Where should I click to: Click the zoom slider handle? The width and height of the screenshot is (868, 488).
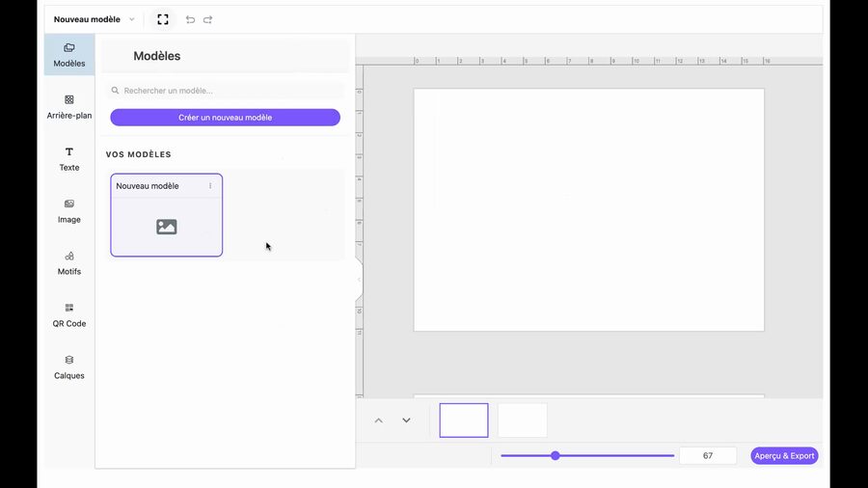pos(556,455)
